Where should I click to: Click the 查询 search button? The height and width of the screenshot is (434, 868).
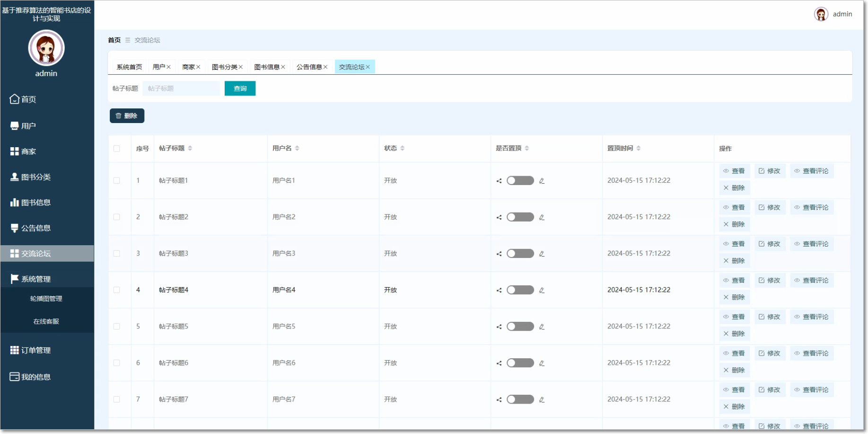(x=240, y=89)
